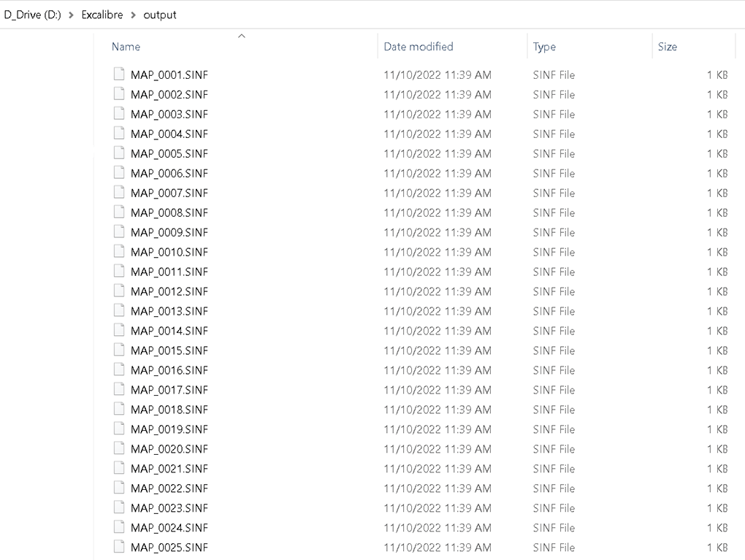Click the date modified of MAP_0004.SINF
This screenshot has width=745, height=560.
pyautogui.click(x=438, y=134)
